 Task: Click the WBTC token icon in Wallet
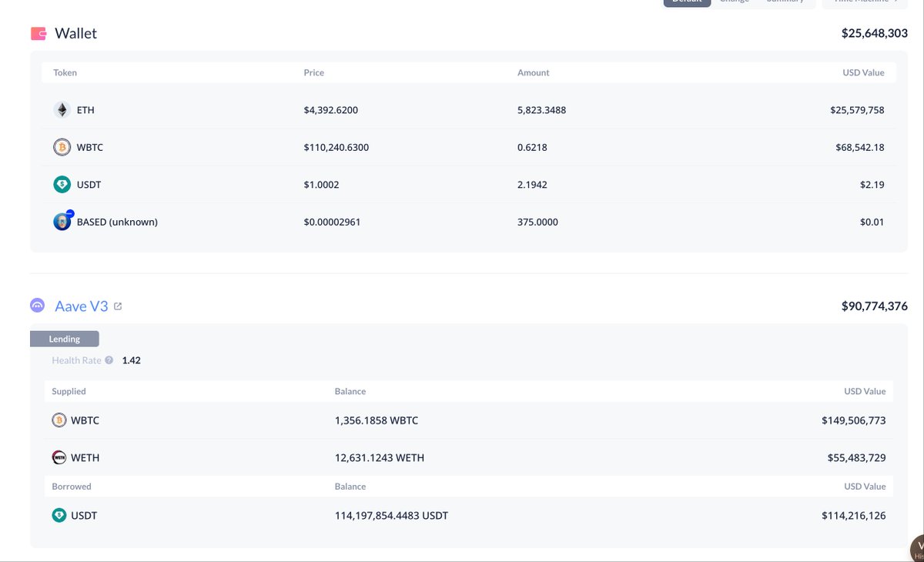(62, 147)
